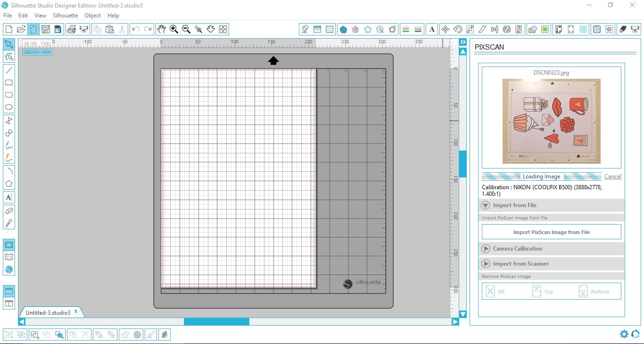This screenshot has width=644, height=344.
Task: Click the Loading Image progress bar
Action: coord(541,176)
